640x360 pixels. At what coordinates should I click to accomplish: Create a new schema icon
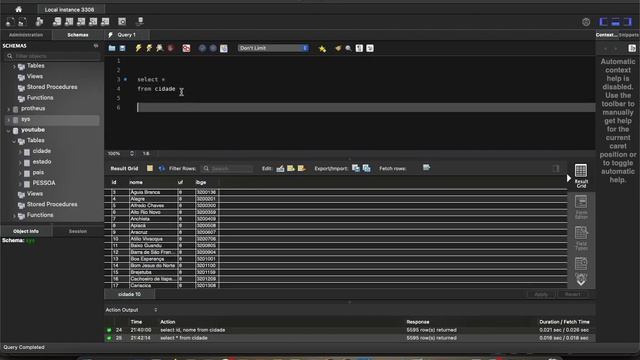[57, 22]
